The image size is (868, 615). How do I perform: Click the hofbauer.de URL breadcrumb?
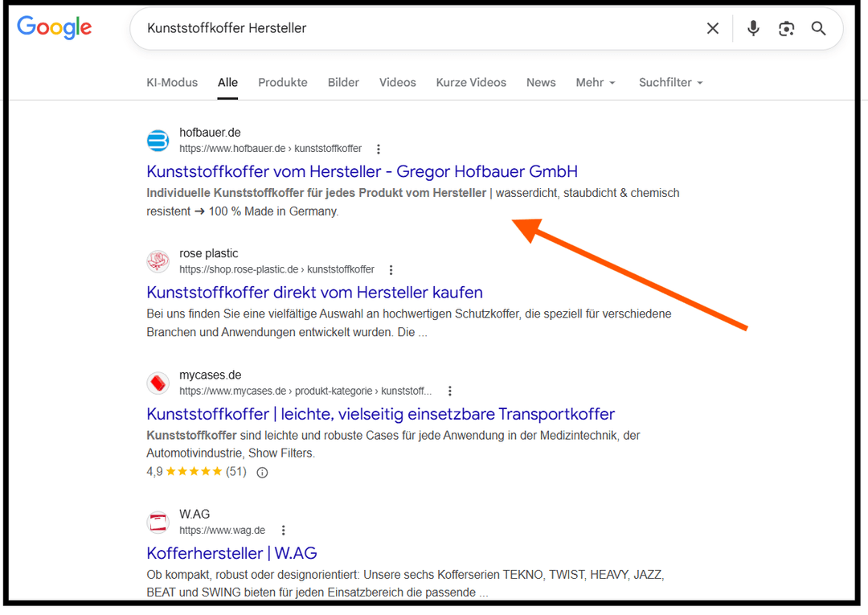click(270, 149)
